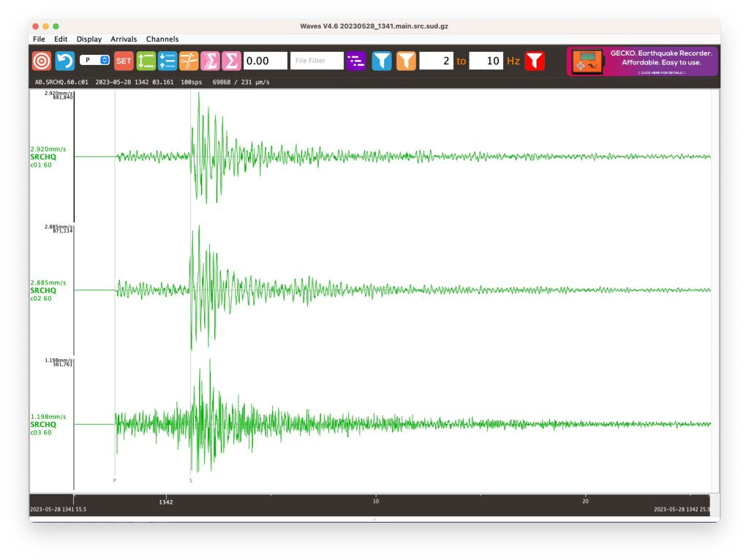Image resolution: width=749 pixels, height=560 pixels.
Task: Open the P arrival type dropdown
Action: click(x=94, y=61)
